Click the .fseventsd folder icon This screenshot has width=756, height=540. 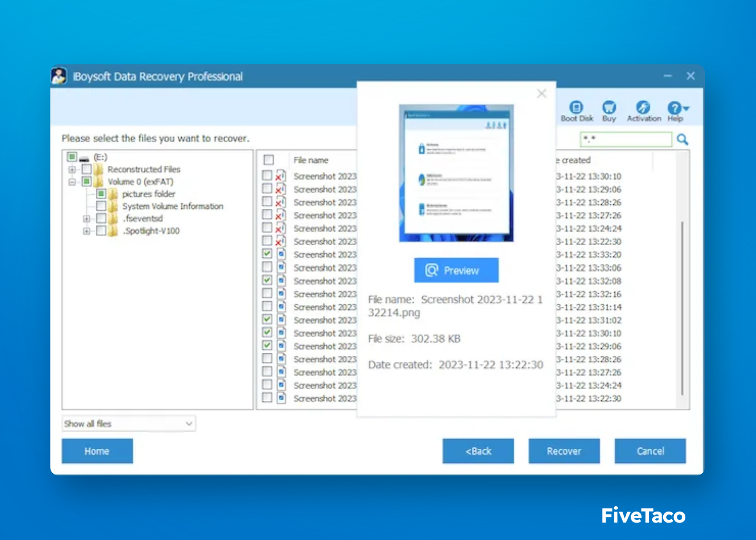pyautogui.click(x=113, y=218)
